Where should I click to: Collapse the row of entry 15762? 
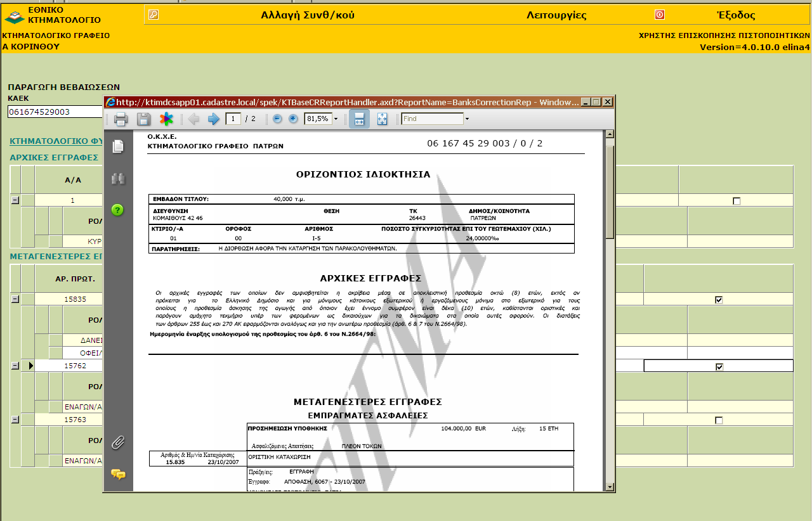[15, 366]
